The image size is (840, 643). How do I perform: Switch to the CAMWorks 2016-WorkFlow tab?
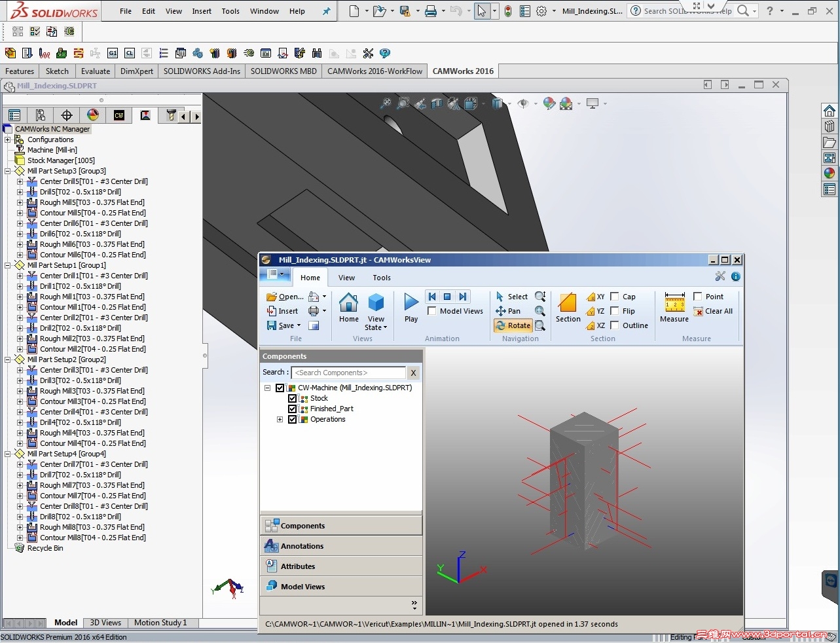[x=374, y=71]
